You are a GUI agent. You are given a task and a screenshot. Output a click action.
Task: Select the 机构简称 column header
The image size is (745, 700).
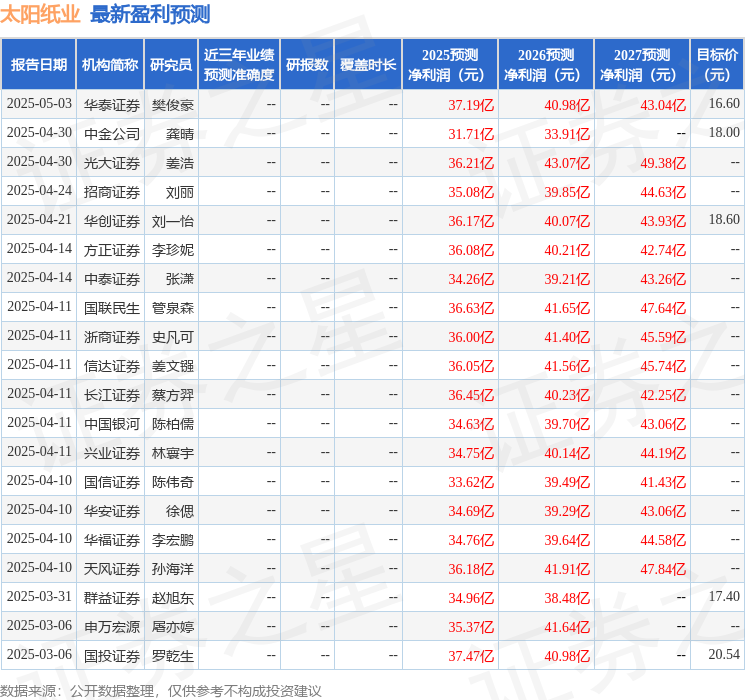click(x=110, y=64)
